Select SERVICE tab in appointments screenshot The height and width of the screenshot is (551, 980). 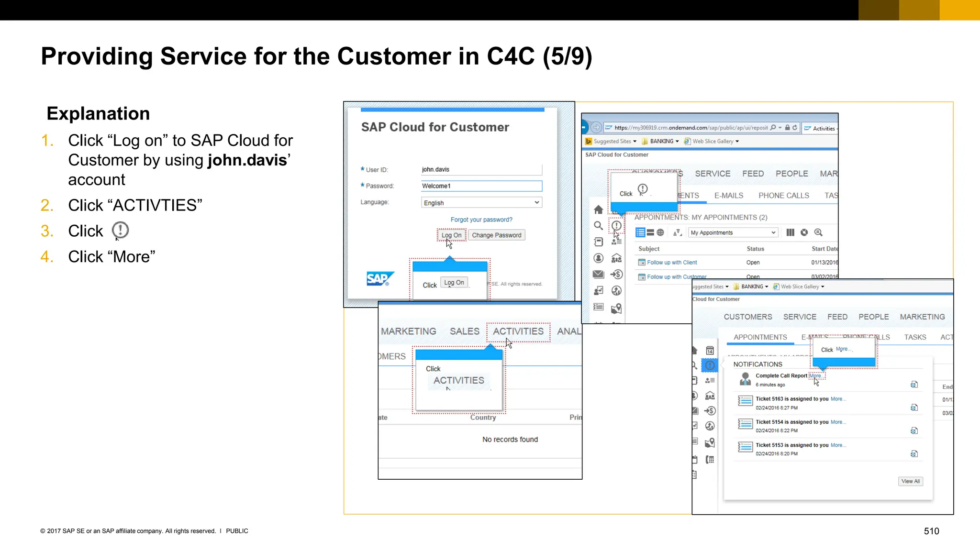[713, 174]
